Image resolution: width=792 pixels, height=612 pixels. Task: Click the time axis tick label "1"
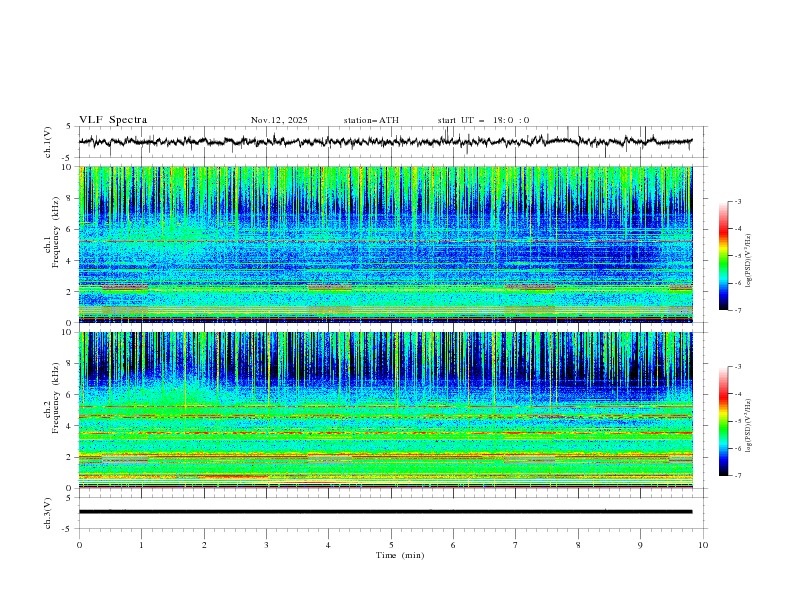point(141,545)
